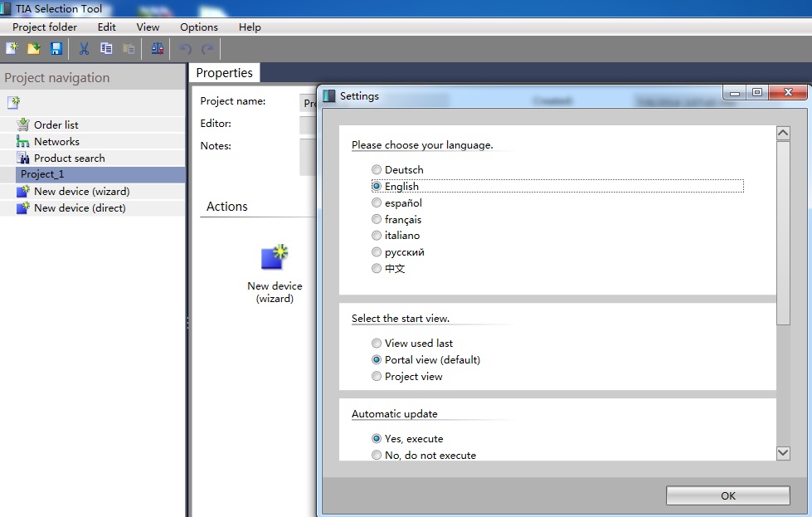Image resolution: width=812 pixels, height=517 pixels.
Task: Click the Project name input field
Action: tap(308, 103)
